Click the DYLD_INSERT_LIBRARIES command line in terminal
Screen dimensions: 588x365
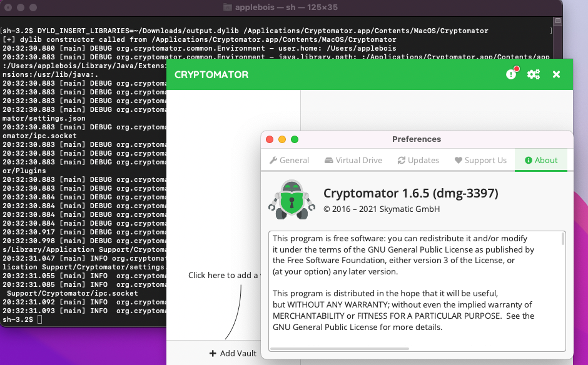click(245, 31)
